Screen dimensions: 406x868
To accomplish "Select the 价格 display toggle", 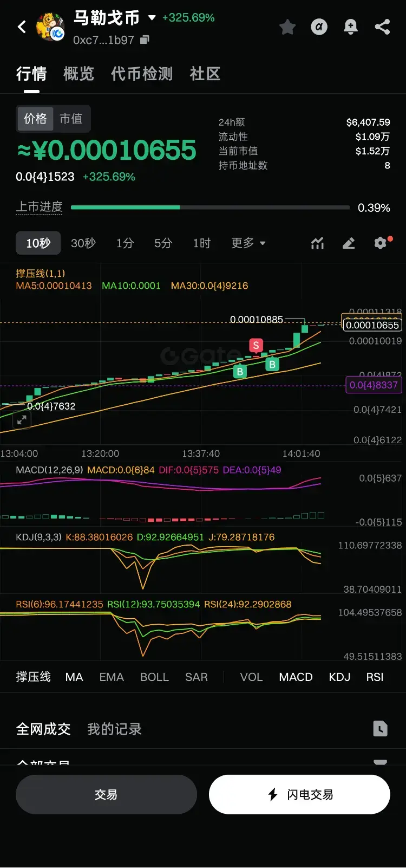I will point(35,119).
